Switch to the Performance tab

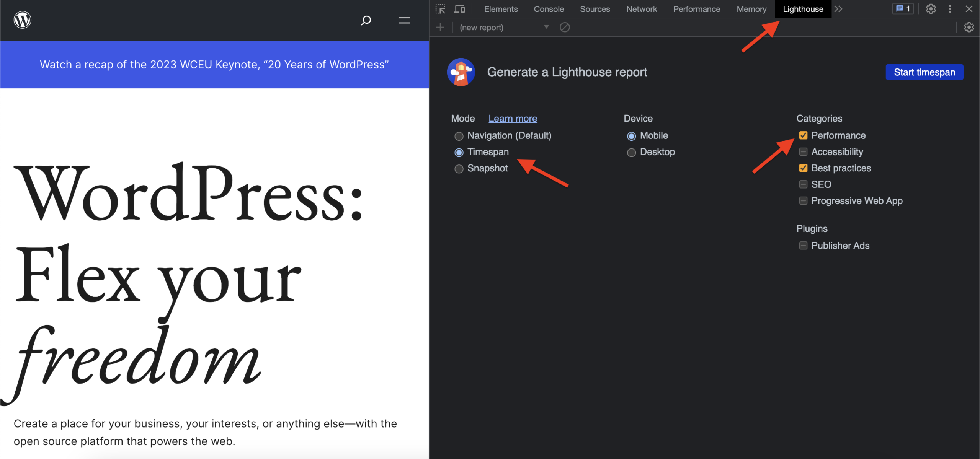click(x=697, y=9)
